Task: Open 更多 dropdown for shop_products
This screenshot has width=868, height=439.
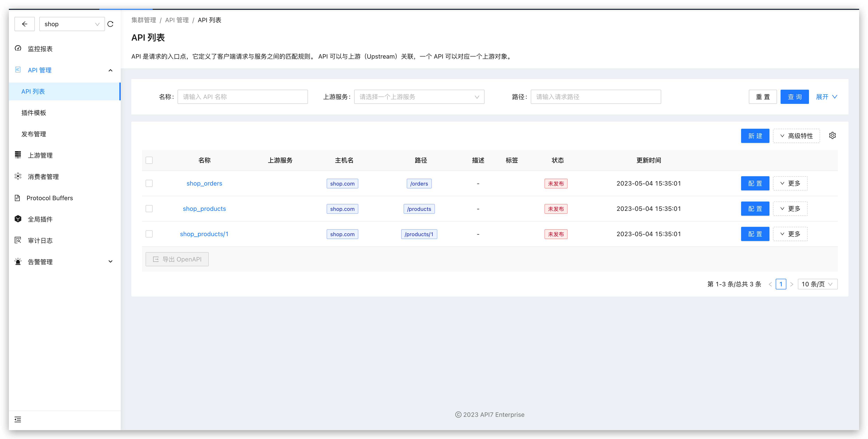Action: tap(790, 209)
